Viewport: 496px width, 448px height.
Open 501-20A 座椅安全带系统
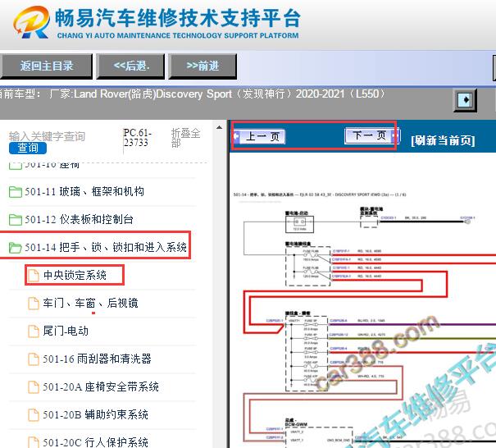click(x=101, y=386)
